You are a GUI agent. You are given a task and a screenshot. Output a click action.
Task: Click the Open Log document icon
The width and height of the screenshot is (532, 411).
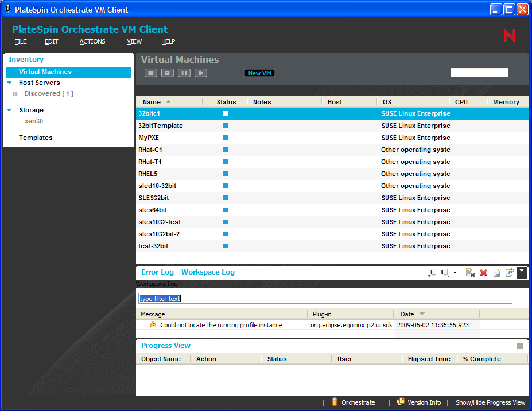tap(496, 273)
